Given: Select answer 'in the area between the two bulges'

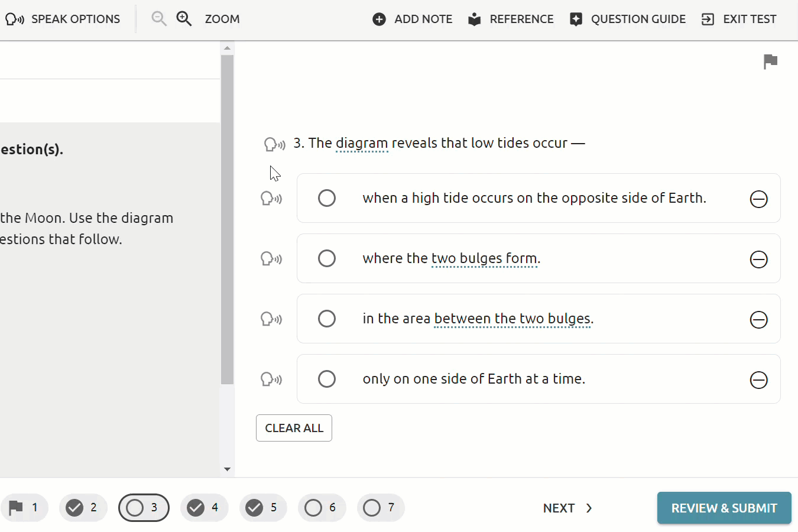Looking at the screenshot, I should point(327,319).
